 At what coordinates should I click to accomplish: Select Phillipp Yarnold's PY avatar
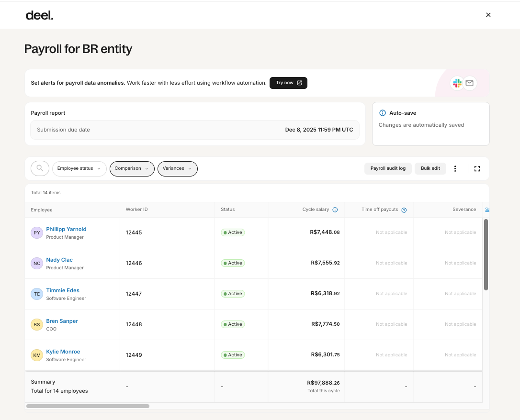(37, 233)
